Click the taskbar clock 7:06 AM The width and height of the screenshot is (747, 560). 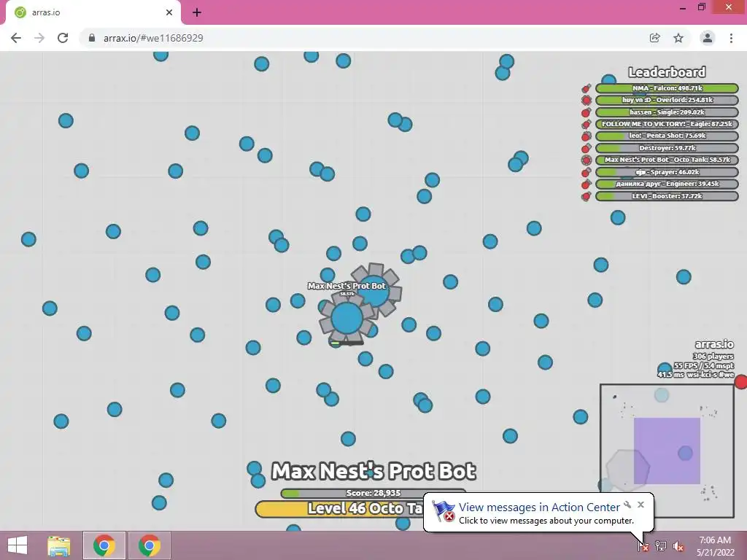click(x=715, y=540)
